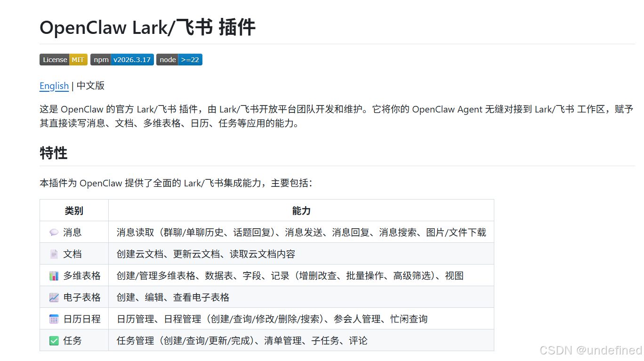The width and height of the screenshot is (644, 361).
Task: Click the cell 创建云文档、更新云文档、读取云文档内容
Action: [x=301, y=254]
